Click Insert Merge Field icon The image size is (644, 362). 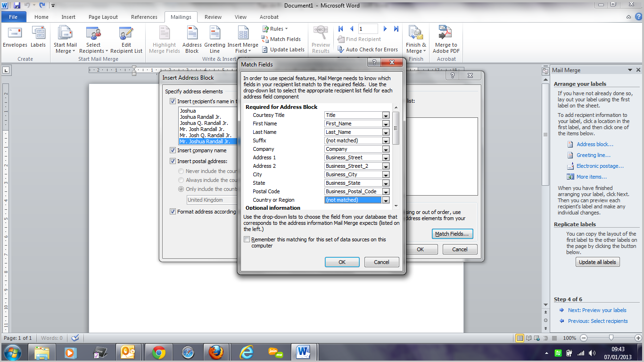tap(243, 40)
